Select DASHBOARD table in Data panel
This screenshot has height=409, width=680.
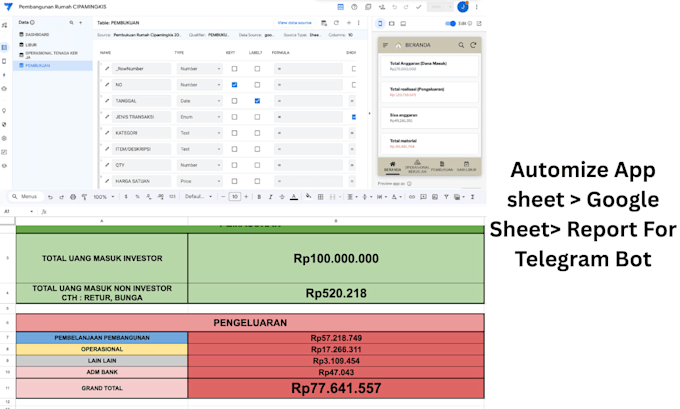(37, 34)
